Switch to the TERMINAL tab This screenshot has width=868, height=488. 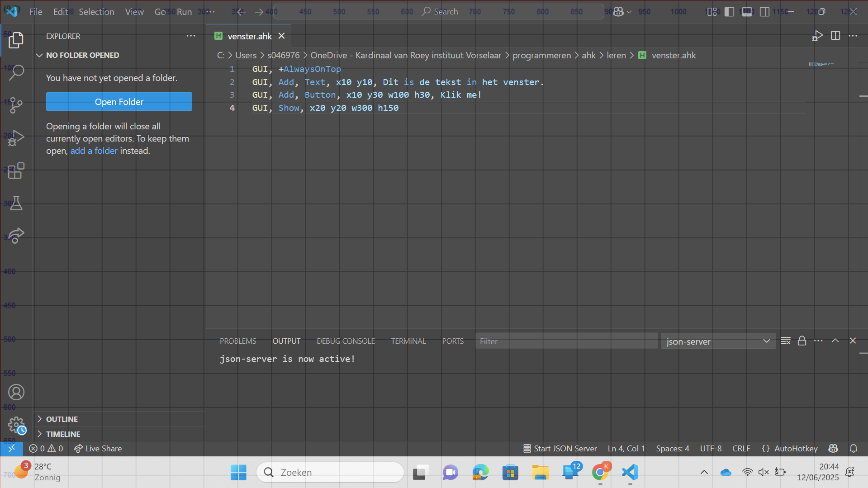pyautogui.click(x=408, y=341)
